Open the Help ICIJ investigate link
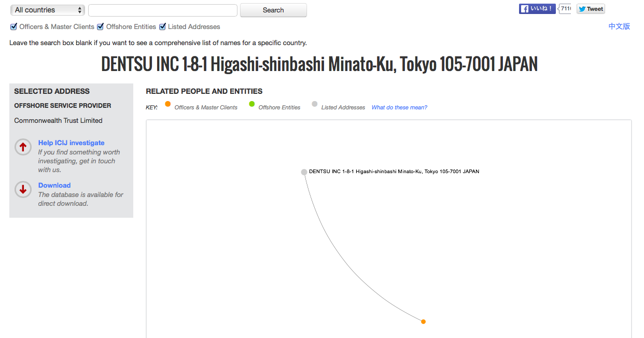 pos(72,143)
